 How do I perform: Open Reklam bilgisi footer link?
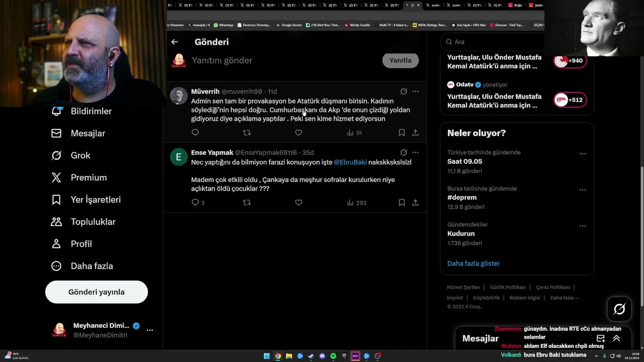525,298
